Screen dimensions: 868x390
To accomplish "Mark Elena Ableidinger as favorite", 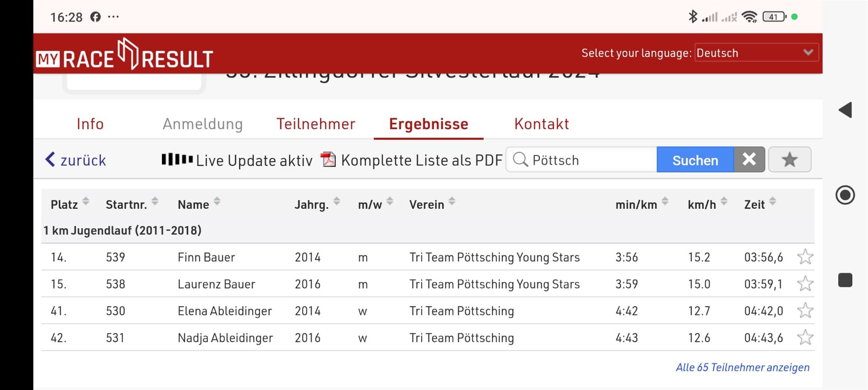I will 805,310.
